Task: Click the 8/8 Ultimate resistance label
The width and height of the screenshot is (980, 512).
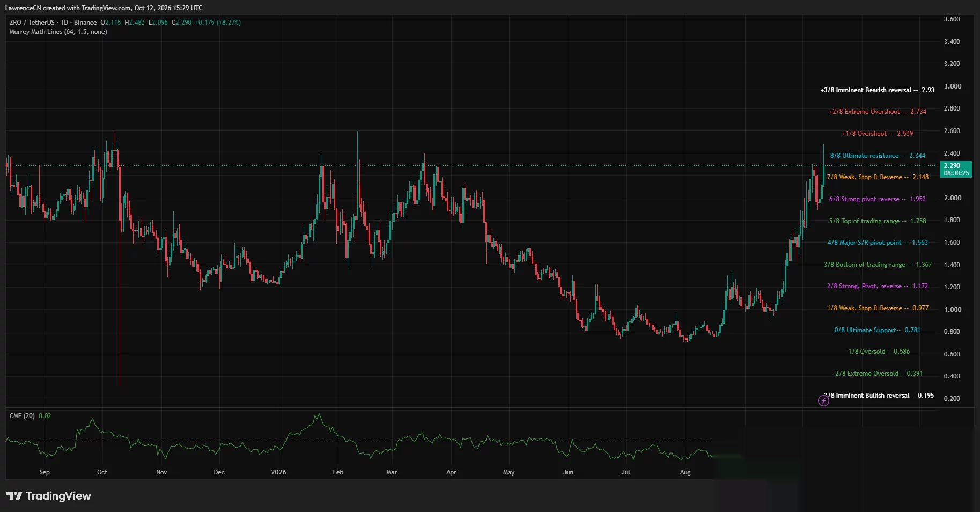Action: pos(878,156)
